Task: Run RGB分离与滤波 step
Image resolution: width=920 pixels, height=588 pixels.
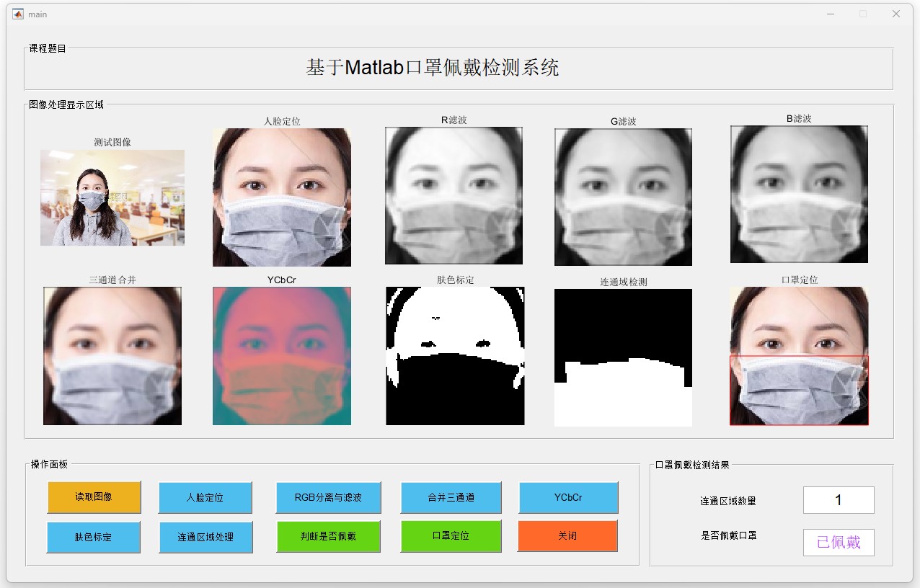Action: pyautogui.click(x=328, y=497)
